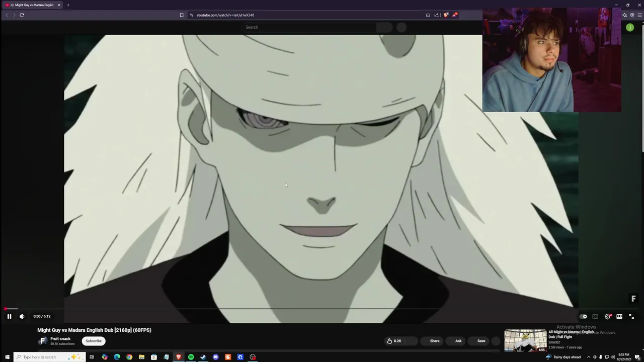This screenshot has height=362, width=644.
Task: Open the green account avatar J
Action: [630, 27]
